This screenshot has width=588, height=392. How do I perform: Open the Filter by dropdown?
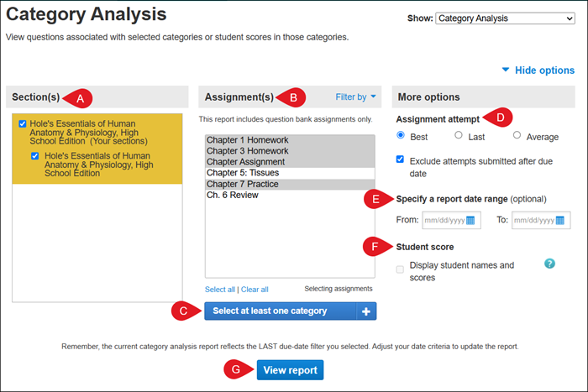[356, 97]
